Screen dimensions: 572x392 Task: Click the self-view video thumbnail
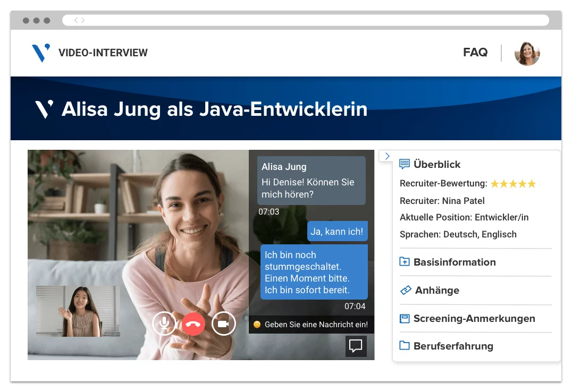click(x=78, y=311)
